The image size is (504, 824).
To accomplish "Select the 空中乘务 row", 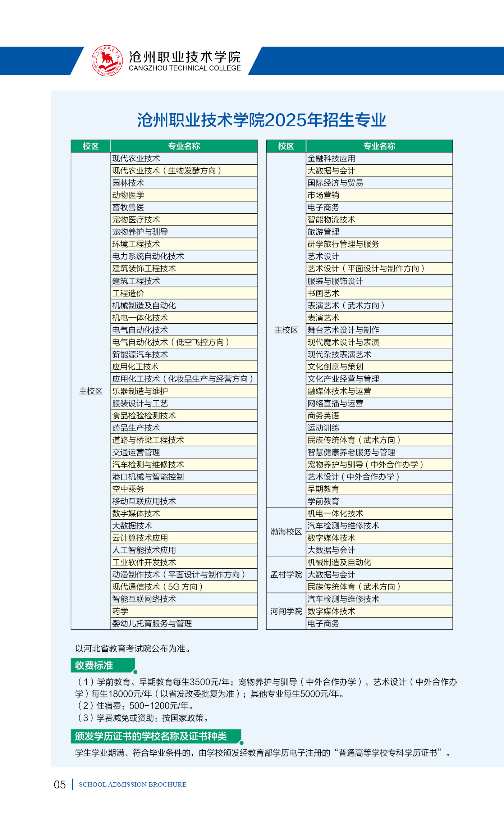I will coord(184,489).
